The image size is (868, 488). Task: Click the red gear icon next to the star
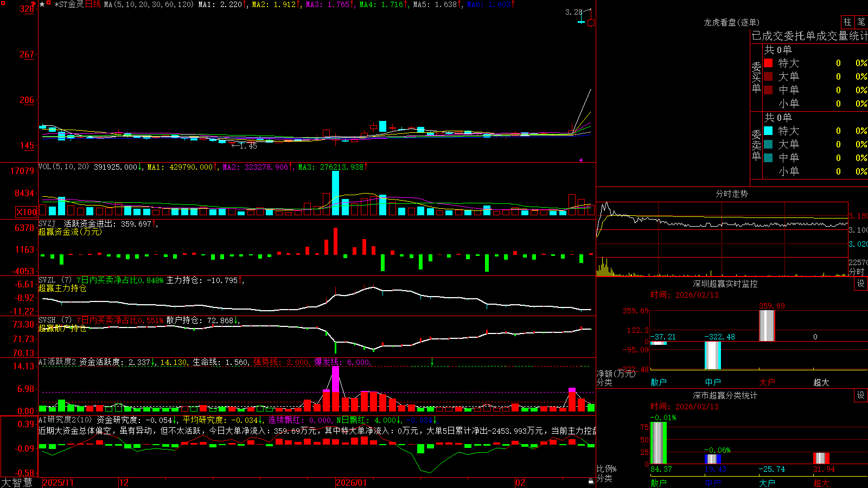pos(49,4)
